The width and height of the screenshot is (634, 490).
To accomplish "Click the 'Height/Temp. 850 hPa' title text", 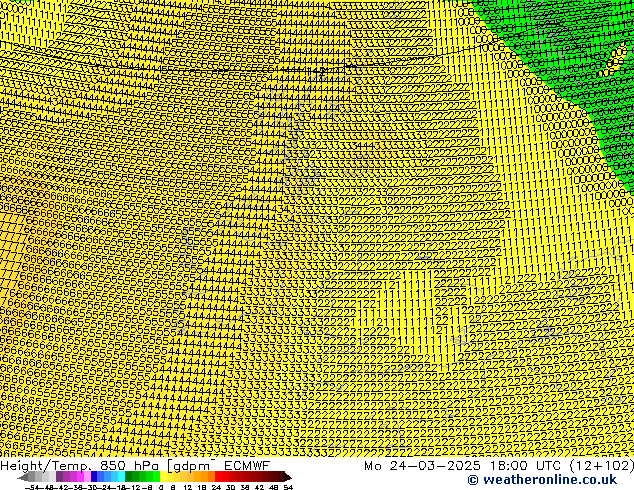I will click(x=80, y=466).
